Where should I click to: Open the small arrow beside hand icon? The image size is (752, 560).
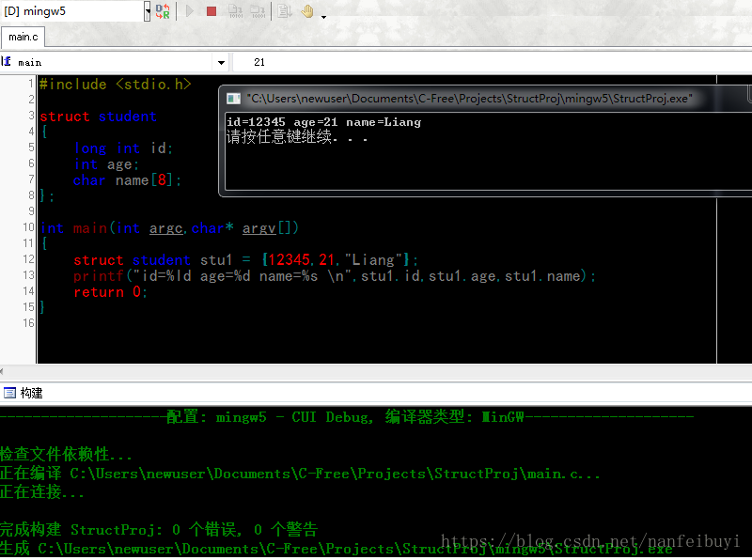323,17
